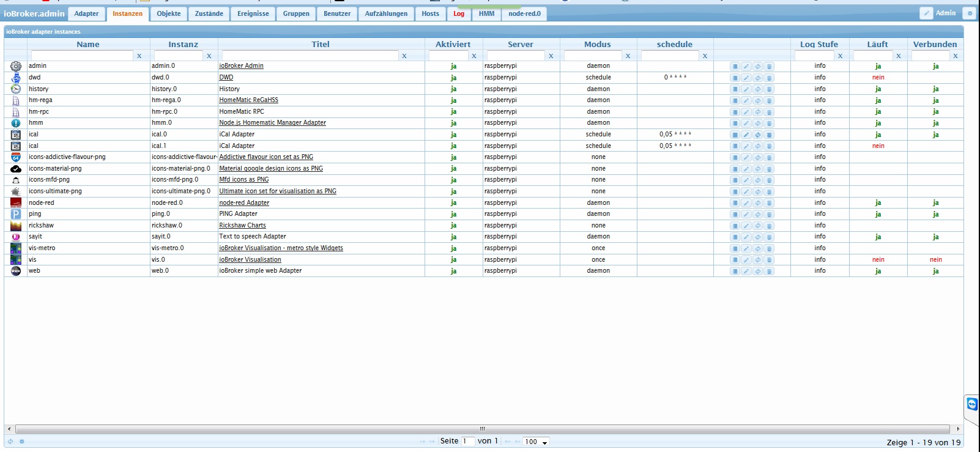
Task: Open the Ereignisse tab
Action: pyautogui.click(x=253, y=13)
